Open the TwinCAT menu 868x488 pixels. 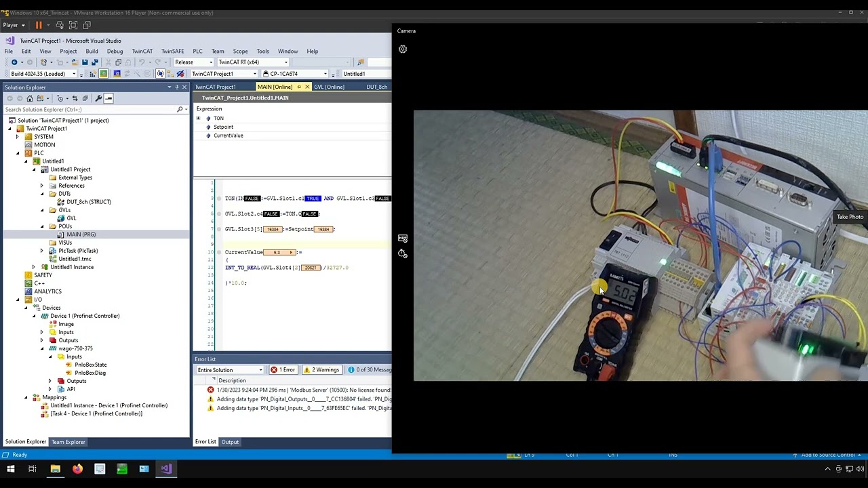(x=142, y=51)
